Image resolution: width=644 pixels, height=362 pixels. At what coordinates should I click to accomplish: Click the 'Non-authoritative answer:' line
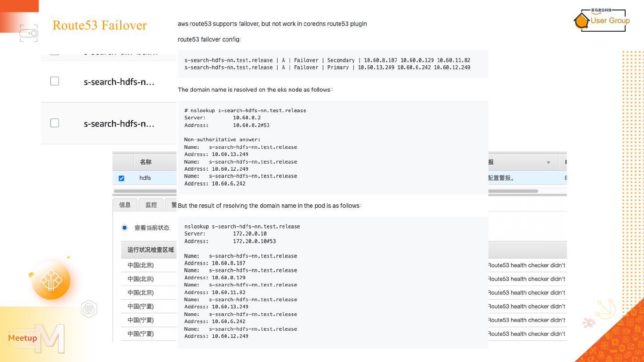pos(222,139)
